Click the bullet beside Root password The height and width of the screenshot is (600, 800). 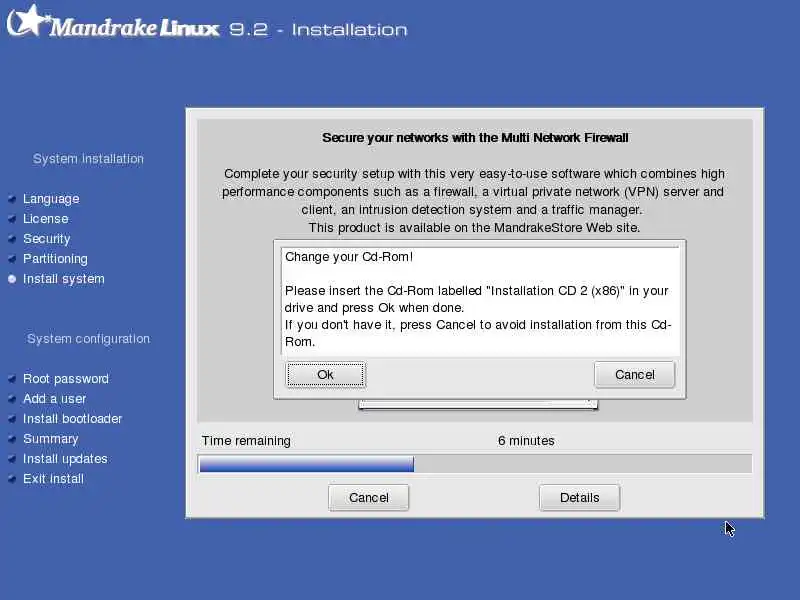coord(12,379)
